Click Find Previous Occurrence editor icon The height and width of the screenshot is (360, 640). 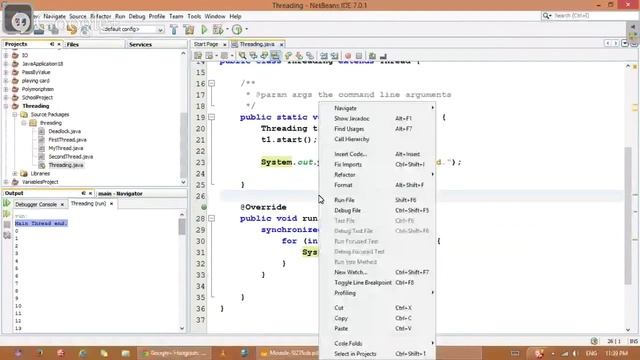[x=253, y=56]
